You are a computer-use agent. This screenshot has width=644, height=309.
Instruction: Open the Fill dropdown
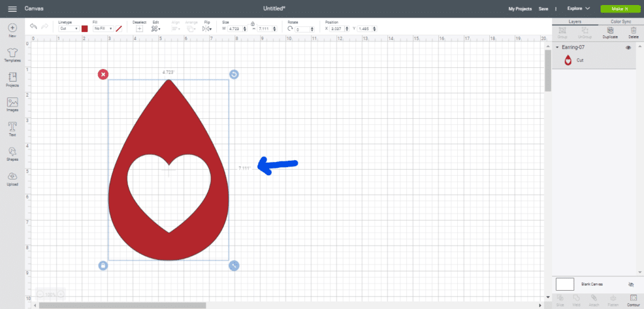103,28
